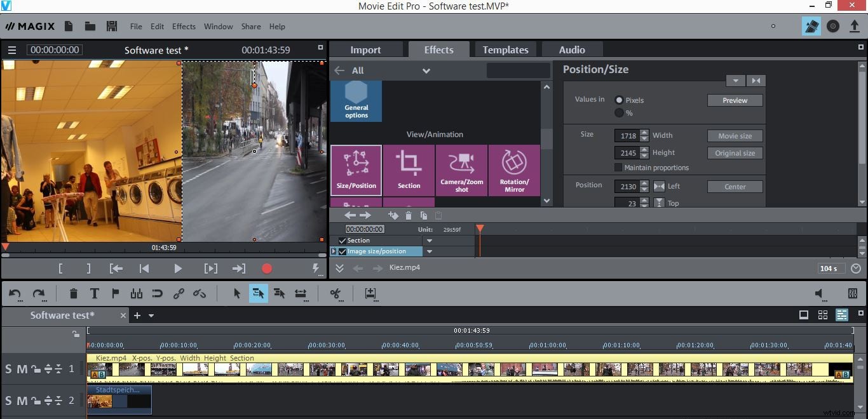Switch to the Templates tab

(505, 49)
